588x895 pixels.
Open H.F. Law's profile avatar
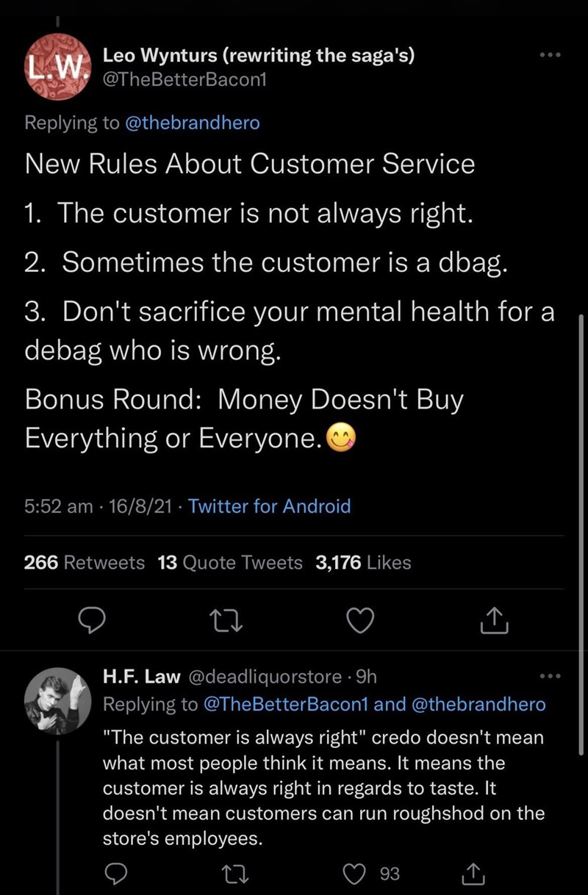[57, 699]
